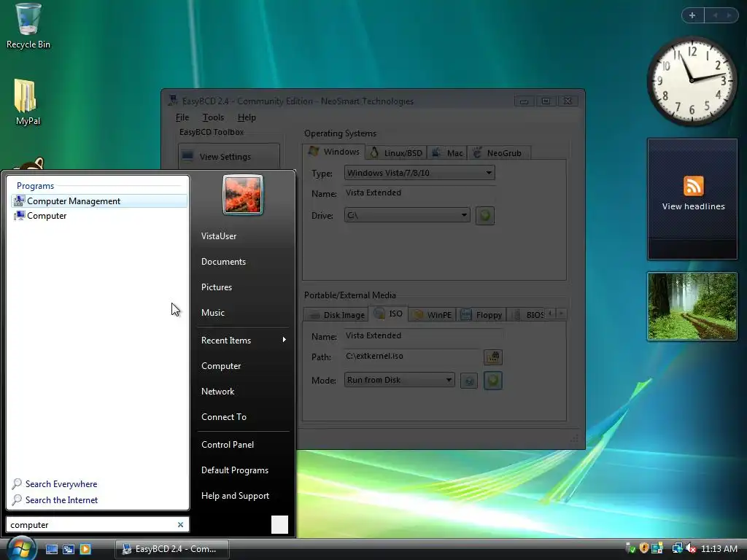Click icon button right of Mode dropdown
Image resolution: width=747 pixels, height=560 pixels.
pyautogui.click(x=469, y=381)
